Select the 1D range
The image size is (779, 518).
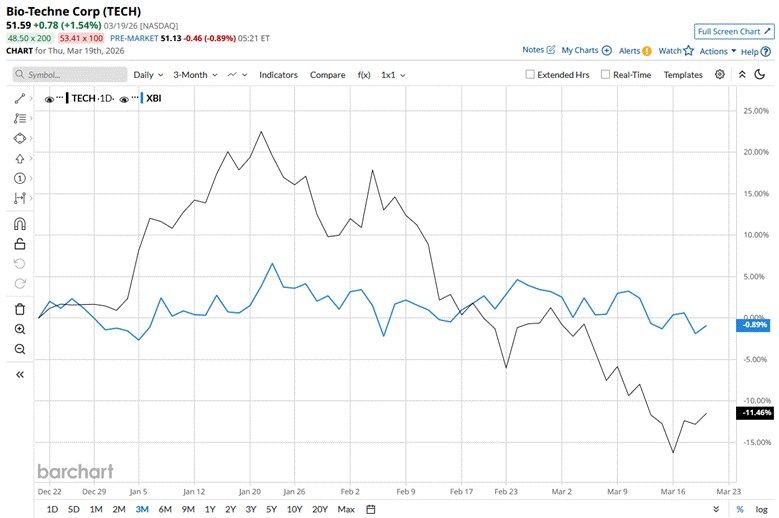(x=52, y=509)
